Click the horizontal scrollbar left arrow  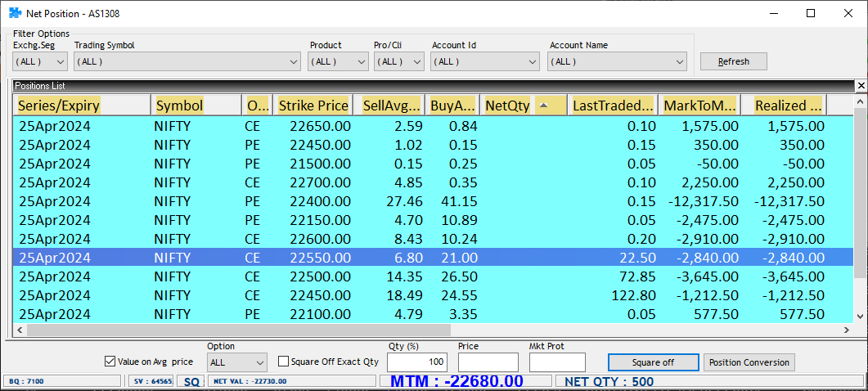coord(20,330)
